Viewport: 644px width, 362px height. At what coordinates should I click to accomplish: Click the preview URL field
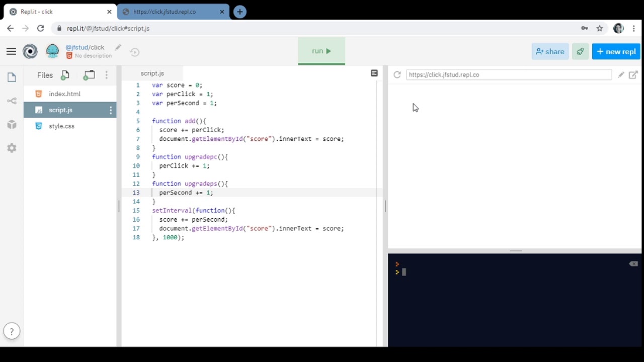point(509,74)
